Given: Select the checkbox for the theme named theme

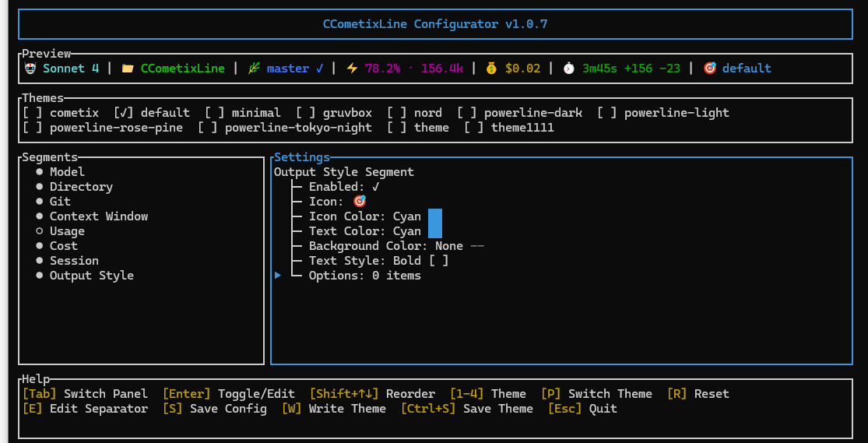Looking at the screenshot, I should point(397,128).
